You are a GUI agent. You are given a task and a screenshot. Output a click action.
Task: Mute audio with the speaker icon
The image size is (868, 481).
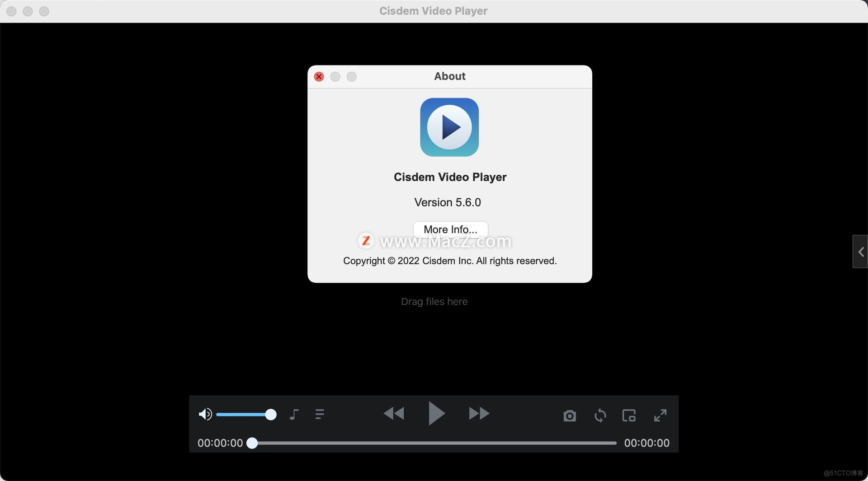coord(205,414)
